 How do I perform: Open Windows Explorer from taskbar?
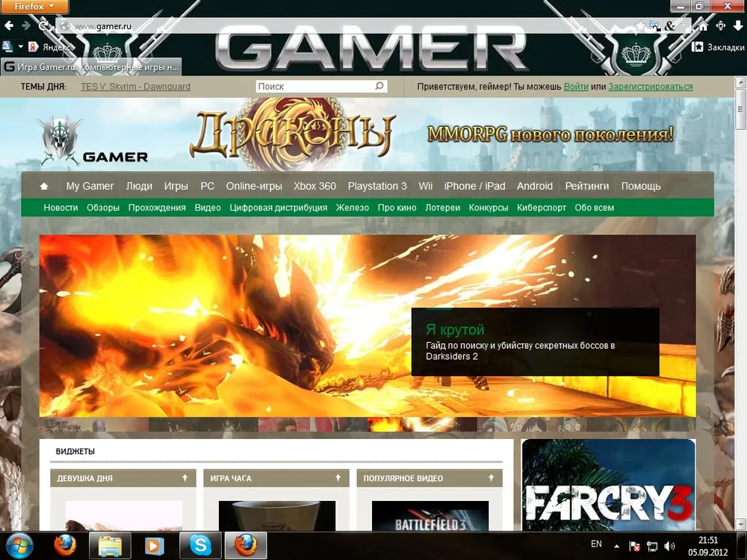pyautogui.click(x=110, y=546)
